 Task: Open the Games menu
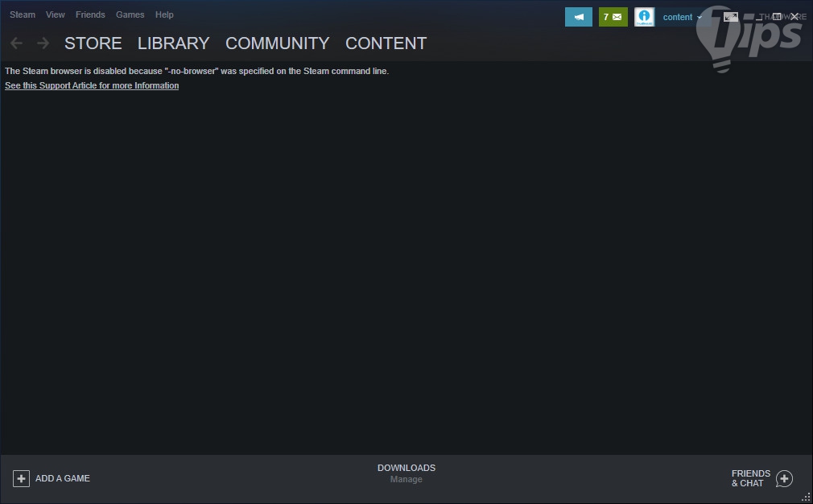(x=130, y=14)
